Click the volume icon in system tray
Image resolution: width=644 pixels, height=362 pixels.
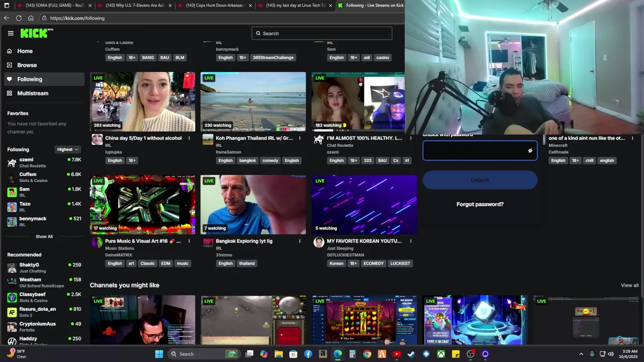pos(610,354)
